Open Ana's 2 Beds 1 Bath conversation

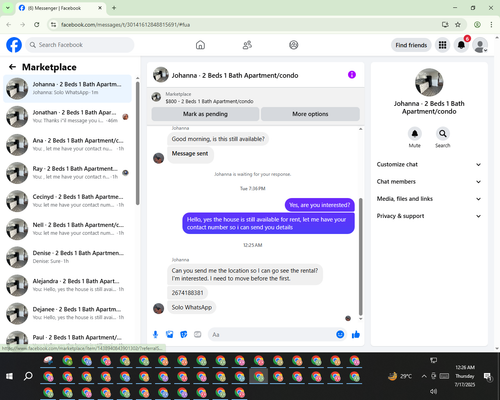coord(67,145)
